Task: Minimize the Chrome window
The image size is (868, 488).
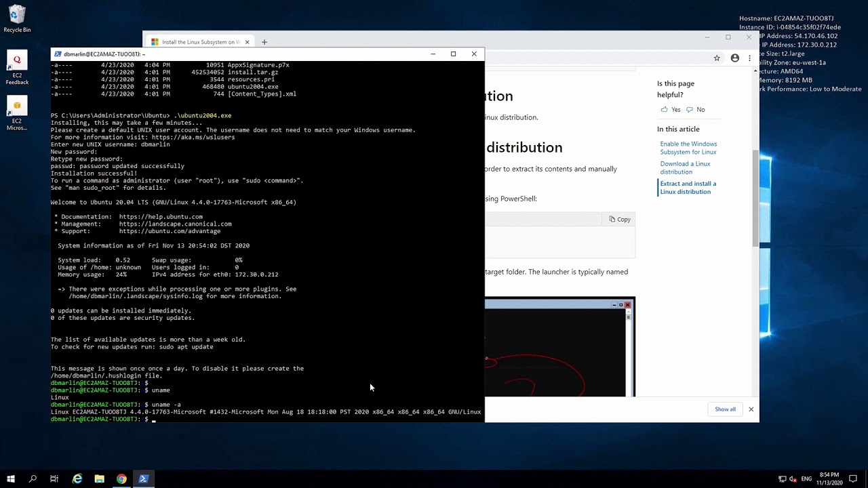Action: (707, 37)
